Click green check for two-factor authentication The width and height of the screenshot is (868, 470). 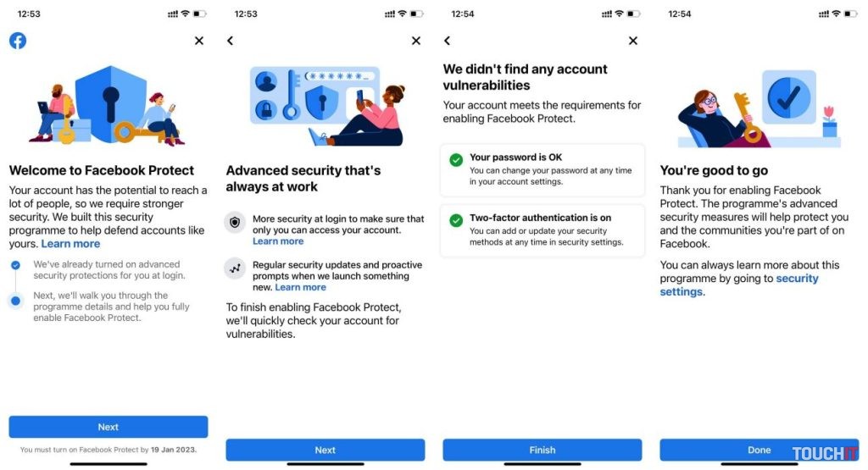pyautogui.click(x=456, y=221)
